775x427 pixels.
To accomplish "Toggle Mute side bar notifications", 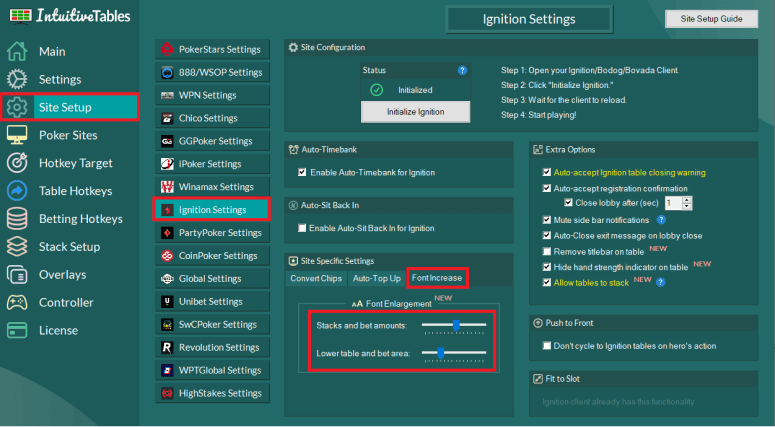I will [x=547, y=219].
